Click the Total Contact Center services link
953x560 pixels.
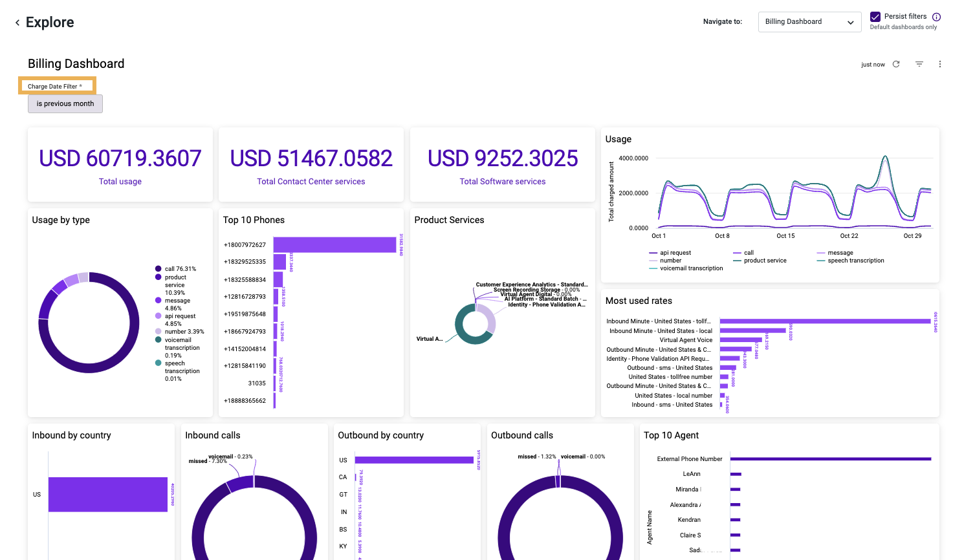pyautogui.click(x=311, y=181)
